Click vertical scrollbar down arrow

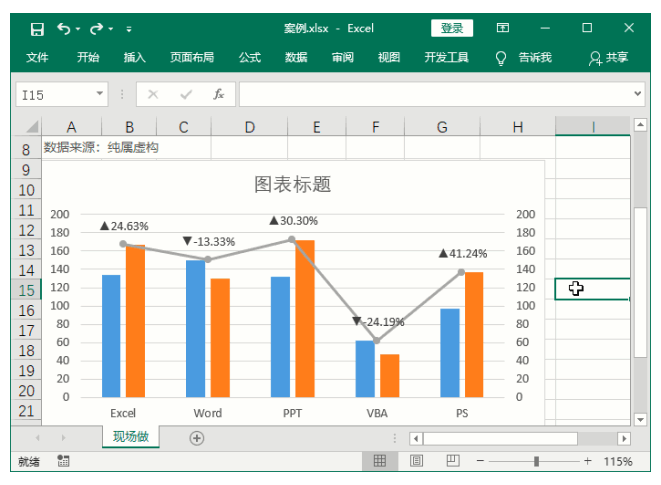pos(640,419)
